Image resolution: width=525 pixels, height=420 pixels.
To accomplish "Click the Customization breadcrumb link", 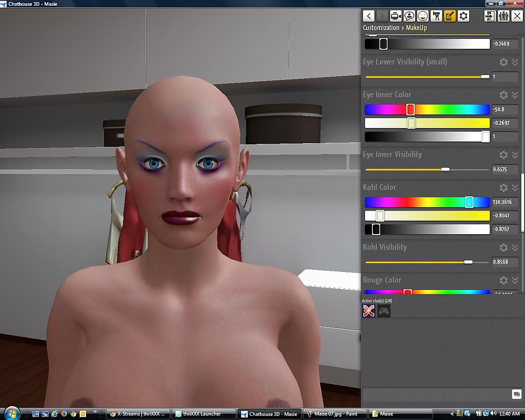I will tap(381, 28).
